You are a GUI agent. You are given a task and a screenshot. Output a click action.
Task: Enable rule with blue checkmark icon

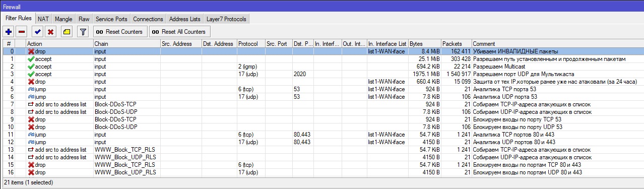pyautogui.click(x=37, y=32)
